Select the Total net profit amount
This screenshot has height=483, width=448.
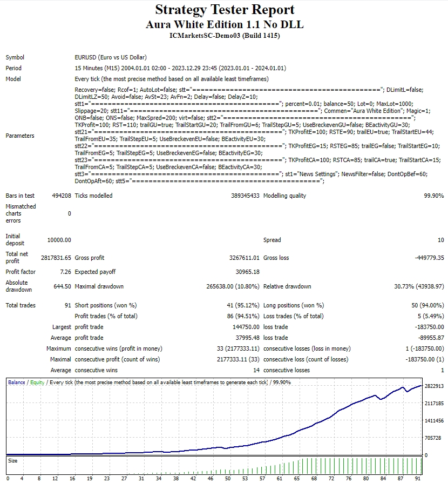56,258
